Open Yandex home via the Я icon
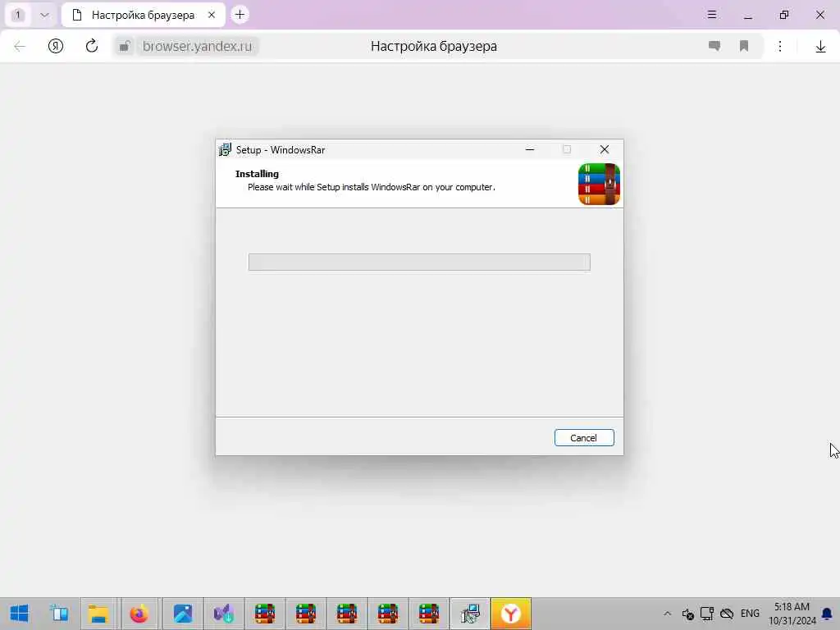Viewport: 840px width, 630px height. tap(56, 46)
